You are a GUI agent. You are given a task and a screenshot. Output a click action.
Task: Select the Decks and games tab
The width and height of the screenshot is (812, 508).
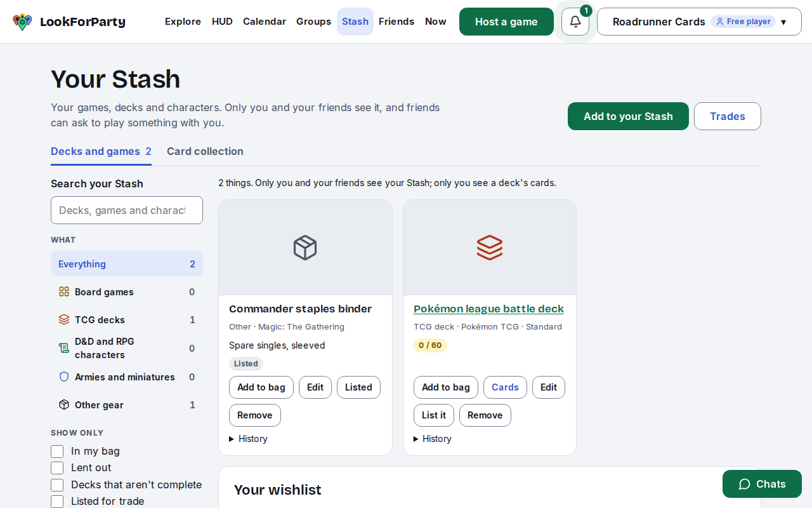pyautogui.click(x=101, y=151)
